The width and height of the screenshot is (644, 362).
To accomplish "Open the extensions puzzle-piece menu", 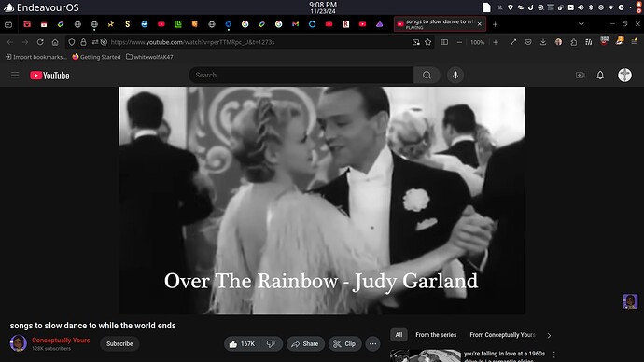I will pos(574,42).
